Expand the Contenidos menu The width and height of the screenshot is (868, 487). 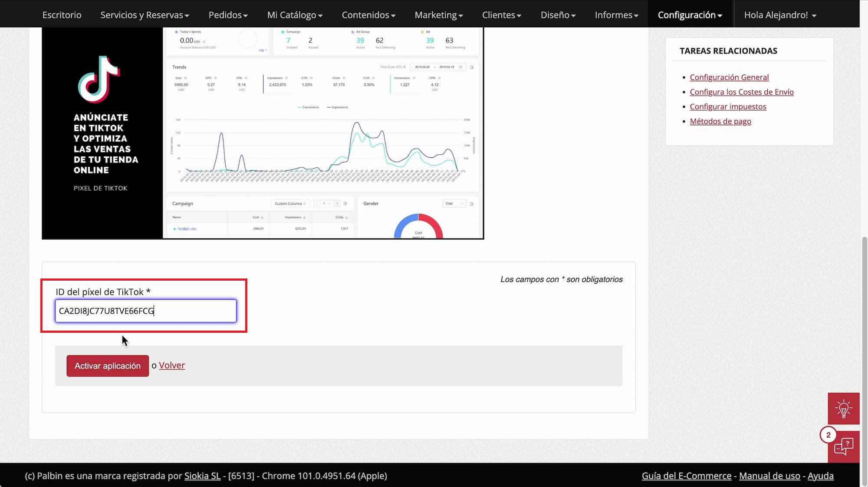point(368,15)
